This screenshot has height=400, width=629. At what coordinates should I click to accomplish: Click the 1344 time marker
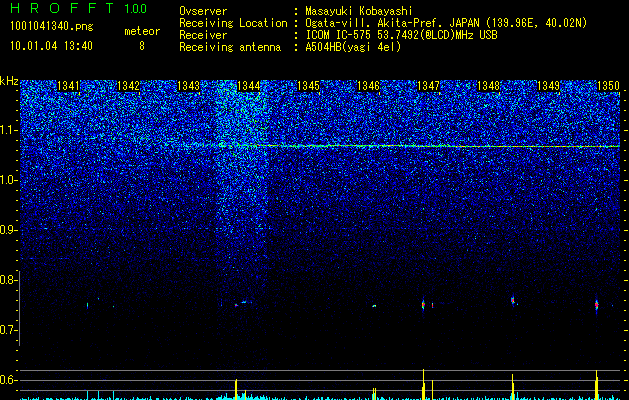(x=249, y=86)
